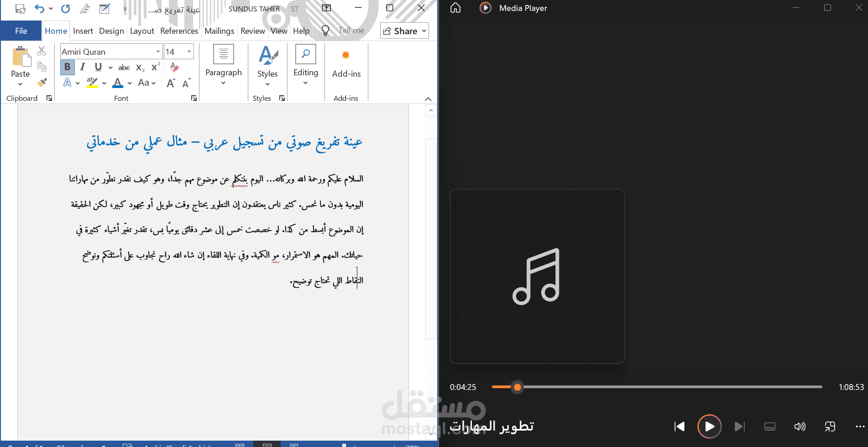This screenshot has width=868, height=447.
Task: Open the Editing find menu
Action: 306,65
